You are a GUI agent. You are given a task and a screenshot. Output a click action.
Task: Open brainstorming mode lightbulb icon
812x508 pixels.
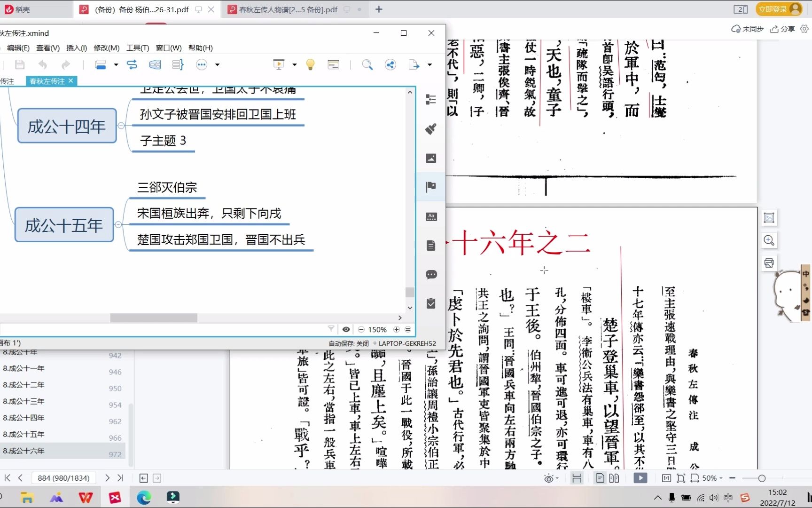310,65
